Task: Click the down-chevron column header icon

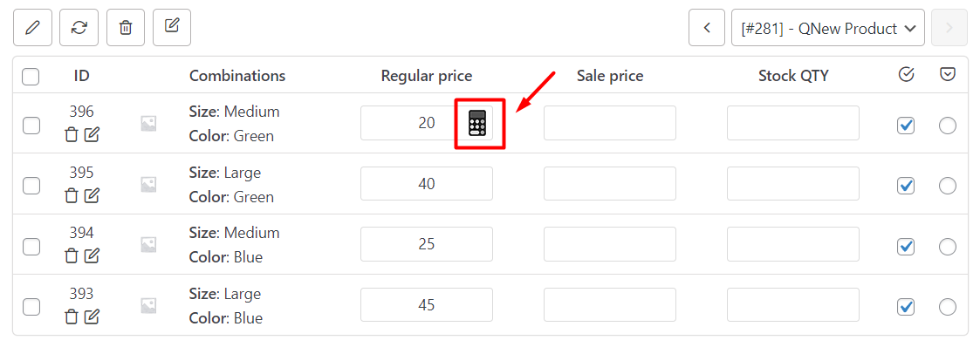Action: point(948,75)
